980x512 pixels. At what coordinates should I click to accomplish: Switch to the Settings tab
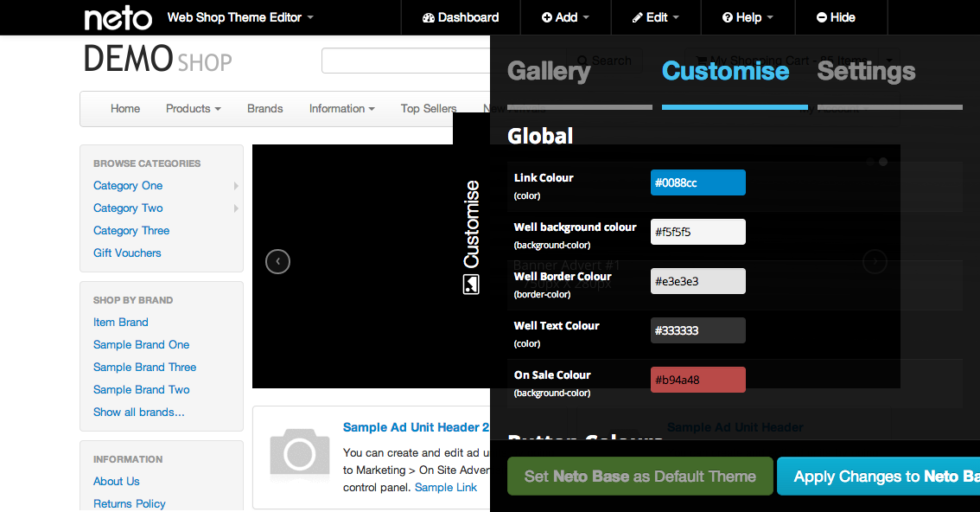[x=866, y=71]
